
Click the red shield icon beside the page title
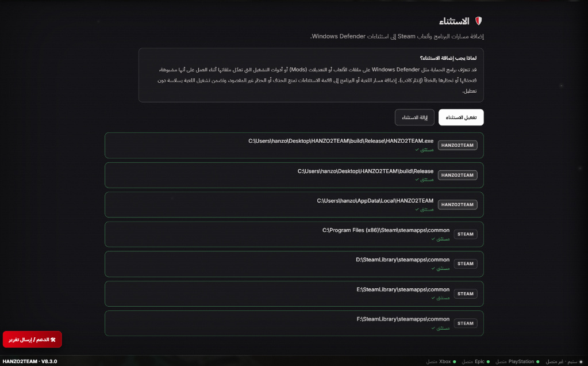(478, 21)
